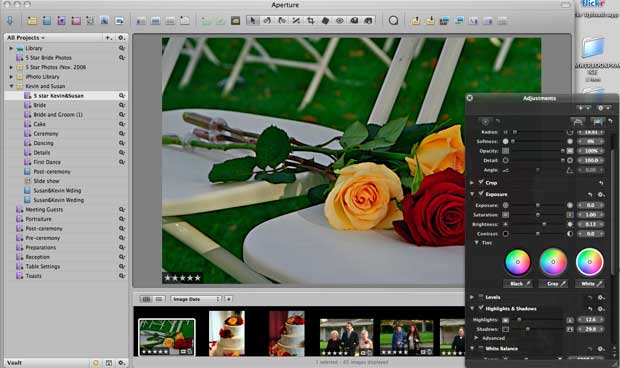Switch browser to grid view
The height and width of the screenshot is (368, 620).
[x=146, y=299]
